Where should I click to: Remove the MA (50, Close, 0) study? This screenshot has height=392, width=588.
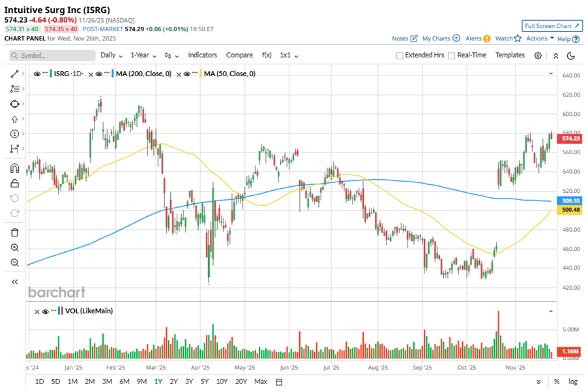point(179,74)
